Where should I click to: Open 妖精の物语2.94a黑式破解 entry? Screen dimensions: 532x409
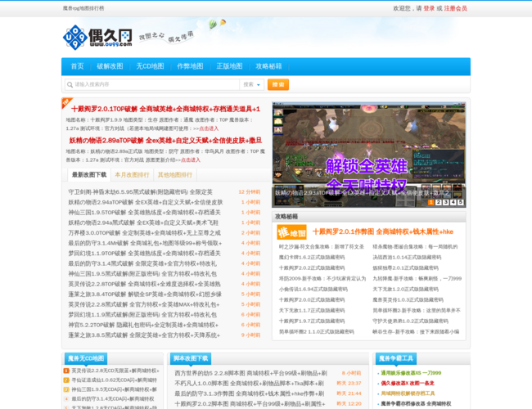click(143, 222)
